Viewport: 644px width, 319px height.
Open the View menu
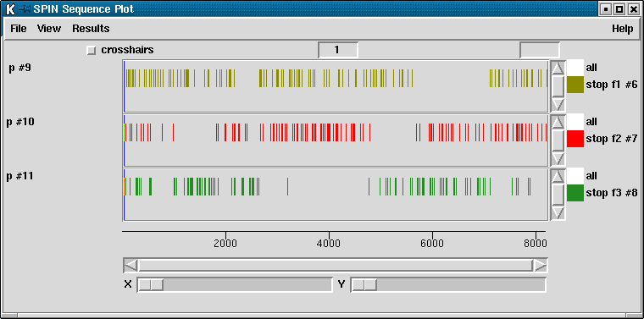[49, 29]
